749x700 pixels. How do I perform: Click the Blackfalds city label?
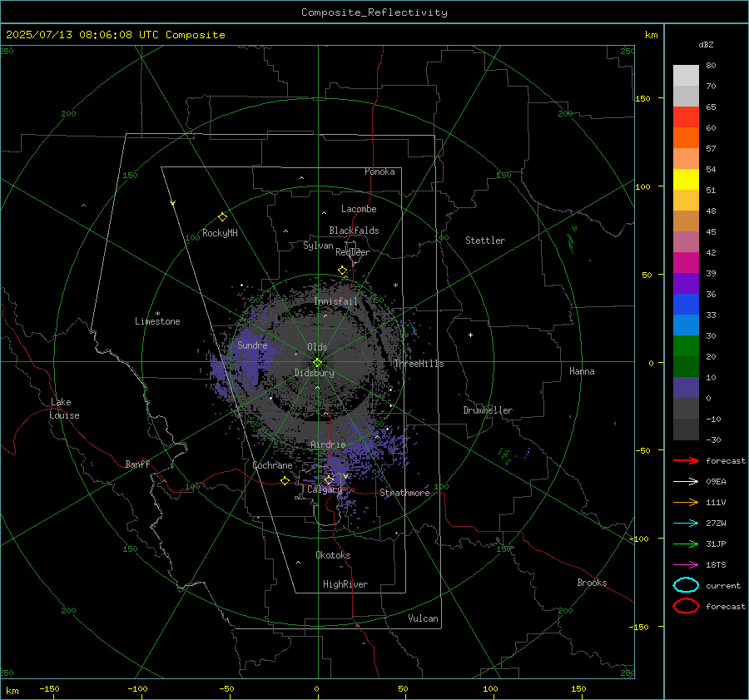coord(354,231)
